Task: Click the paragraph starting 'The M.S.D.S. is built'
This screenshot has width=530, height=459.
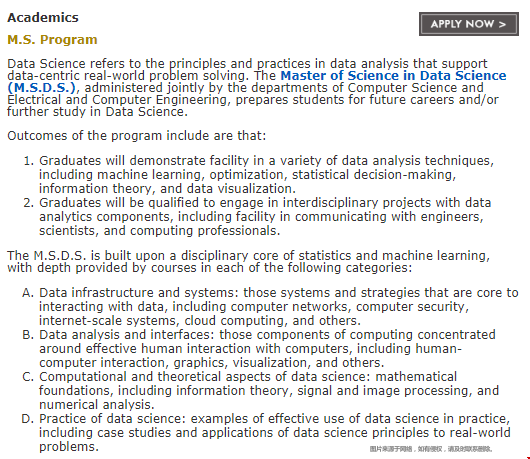Action: [x=248, y=262]
